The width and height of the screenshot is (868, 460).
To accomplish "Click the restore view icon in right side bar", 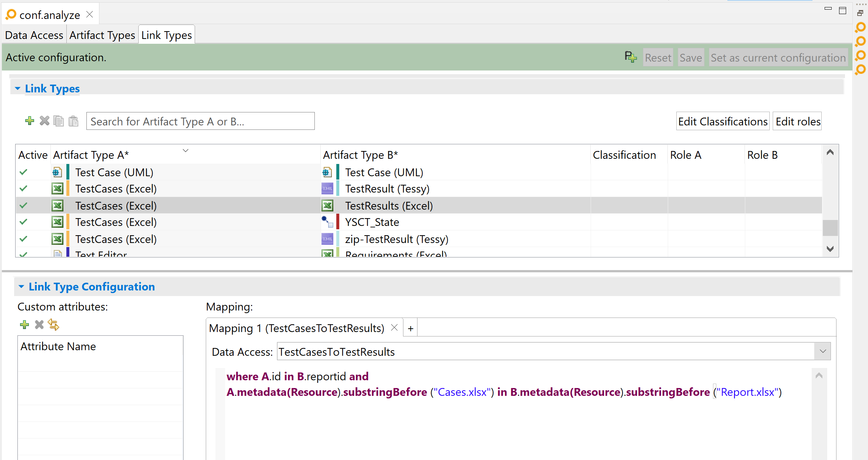I will (860, 13).
